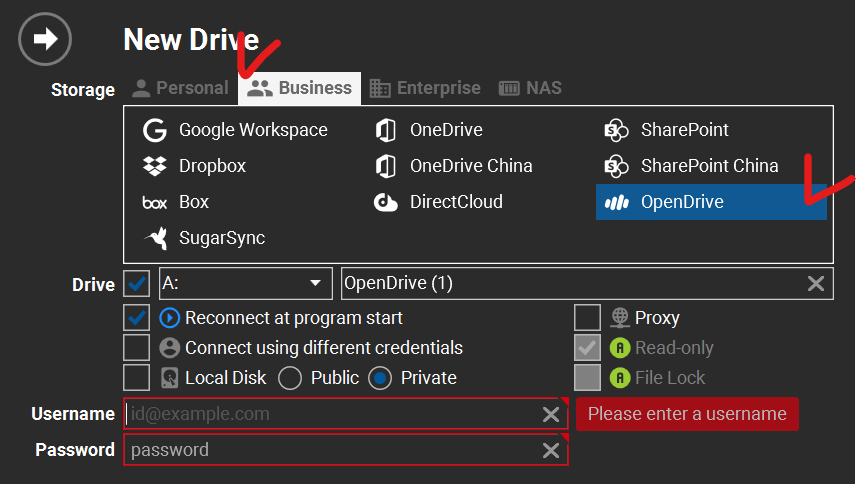Enable Connect using different credentials

pyautogui.click(x=137, y=348)
